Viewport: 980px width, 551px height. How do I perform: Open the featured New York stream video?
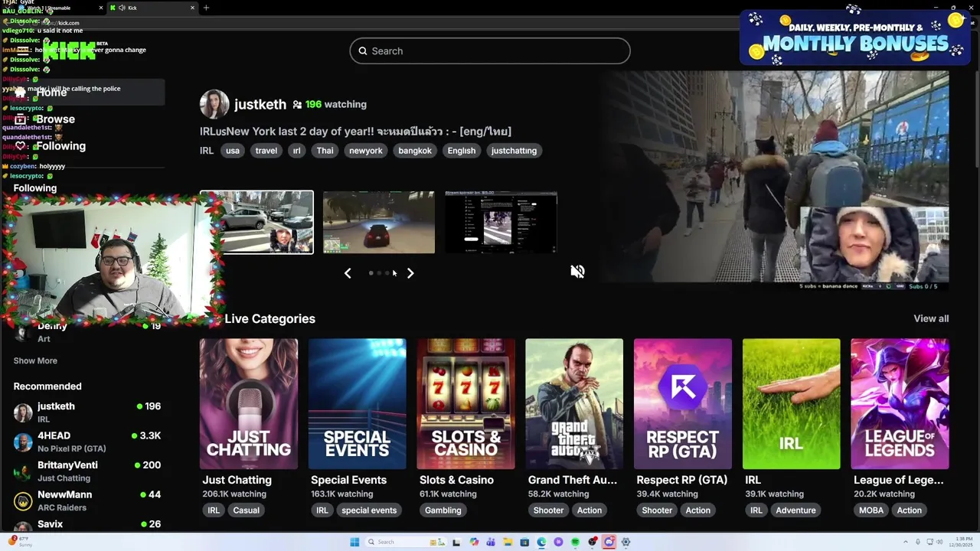pyautogui.click(x=775, y=181)
